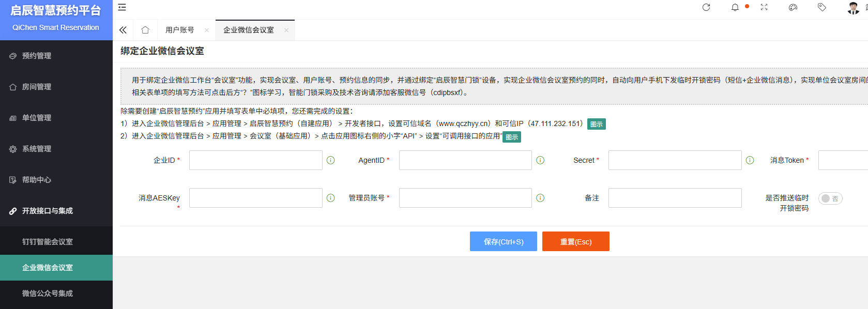Click 保存(Ctrl+S) button

(x=504, y=241)
